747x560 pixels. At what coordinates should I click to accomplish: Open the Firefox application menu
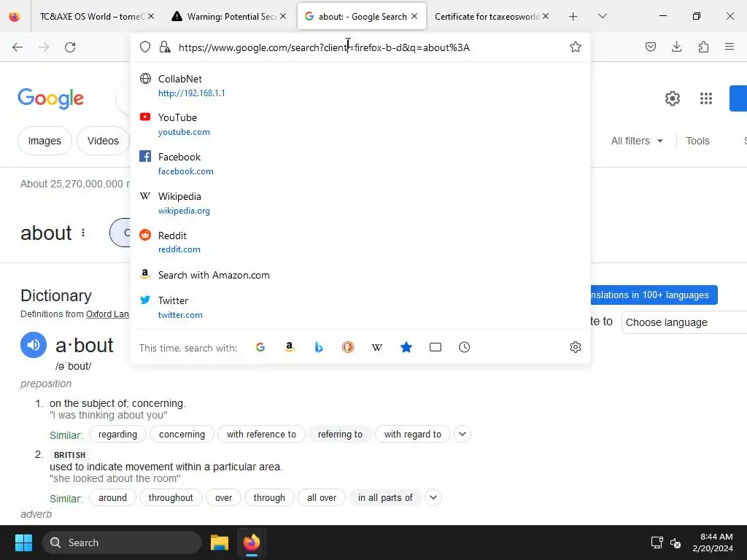[729, 47]
